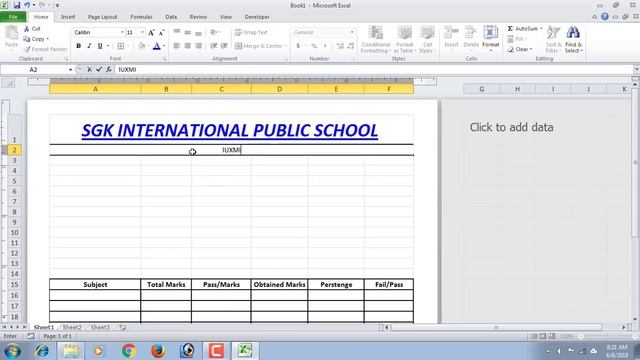Open Firefox from the taskbar

click(158, 351)
